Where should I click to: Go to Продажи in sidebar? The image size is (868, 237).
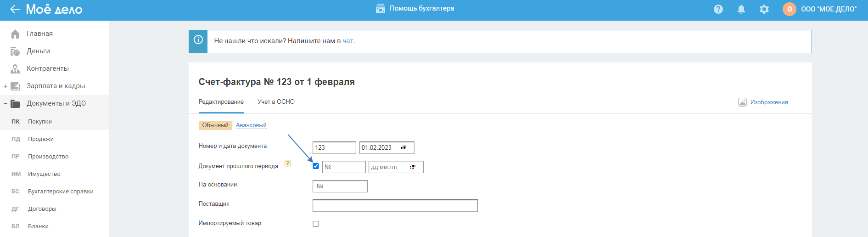click(x=41, y=139)
